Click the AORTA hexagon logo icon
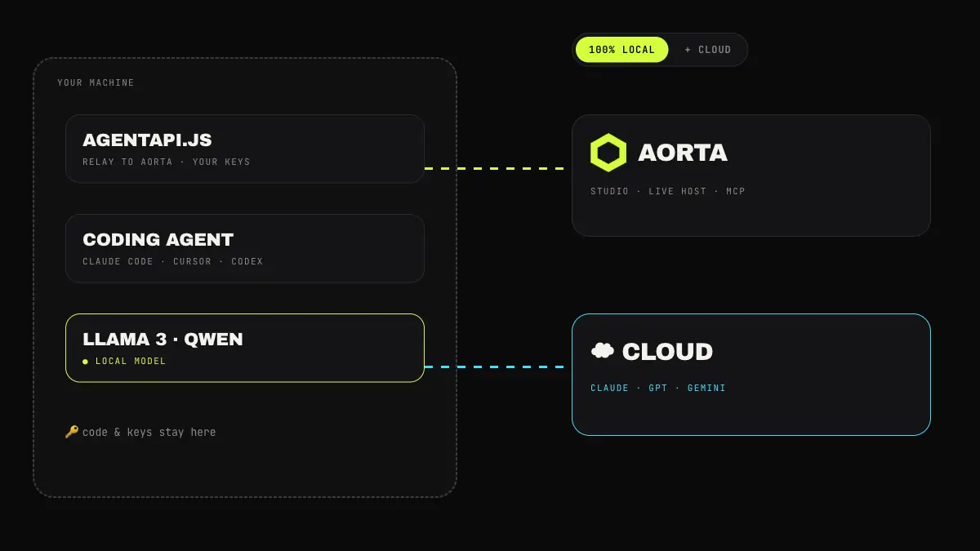Screen dimensions: 980x551 click(608, 153)
